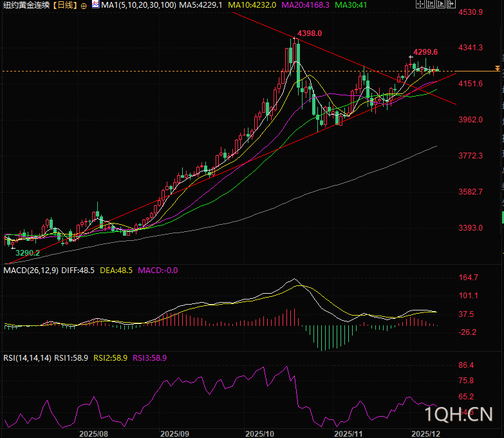Open the 日线 period selector
504x438 pixels.
tap(65, 5)
